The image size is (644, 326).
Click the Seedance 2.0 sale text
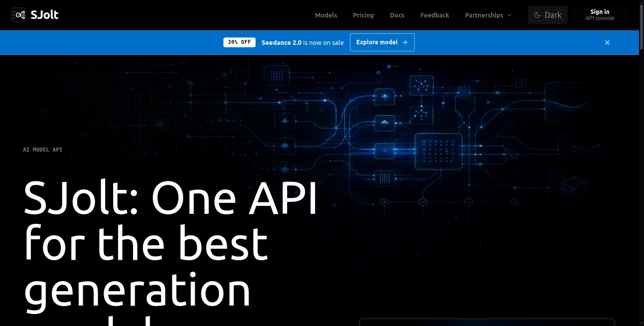tap(303, 42)
